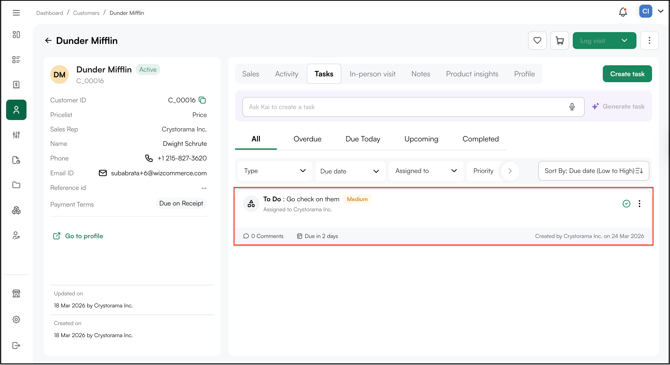Viewport: 670px width, 365px height.
Task: Show Due Today tasks
Action: coord(363,139)
